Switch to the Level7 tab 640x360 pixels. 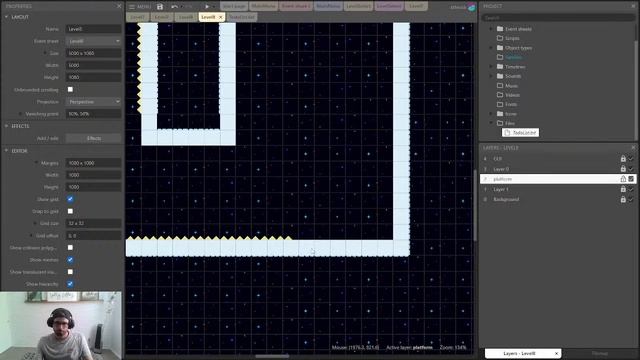(138, 17)
